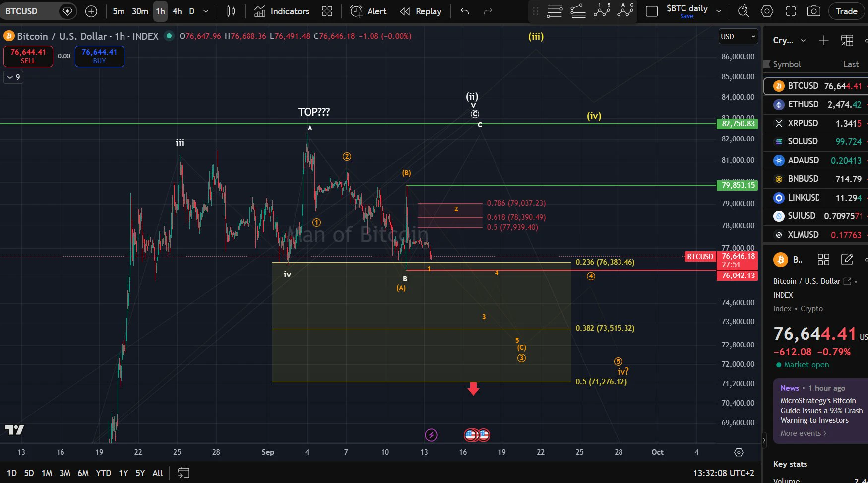The image size is (868, 483).
Task: Save the $BTC daily layout
Action: (x=687, y=16)
